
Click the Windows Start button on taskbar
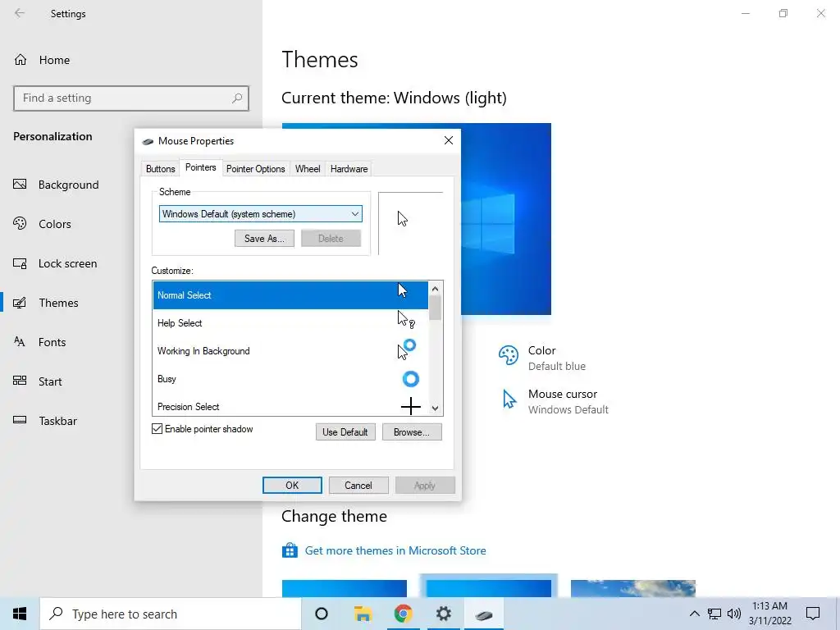pyautogui.click(x=20, y=614)
